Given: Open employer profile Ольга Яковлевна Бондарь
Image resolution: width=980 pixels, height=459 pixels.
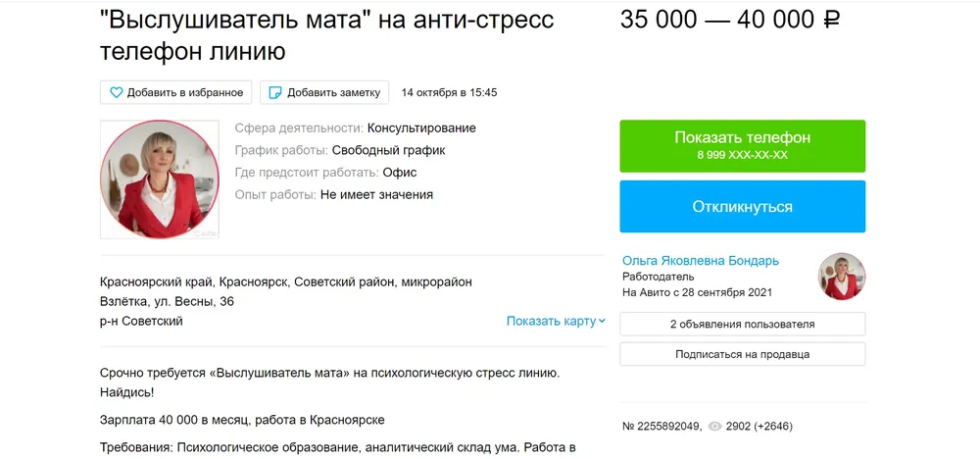Looking at the screenshot, I should (701, 261).
